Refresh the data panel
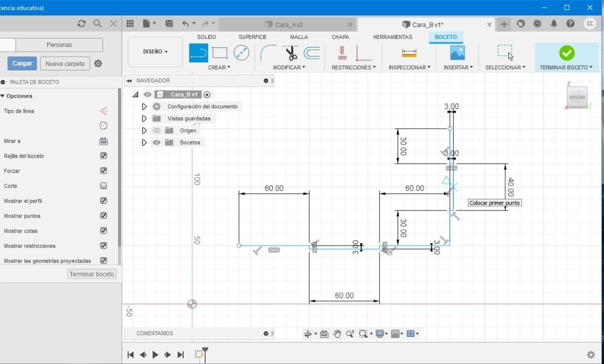 (81, 24)
